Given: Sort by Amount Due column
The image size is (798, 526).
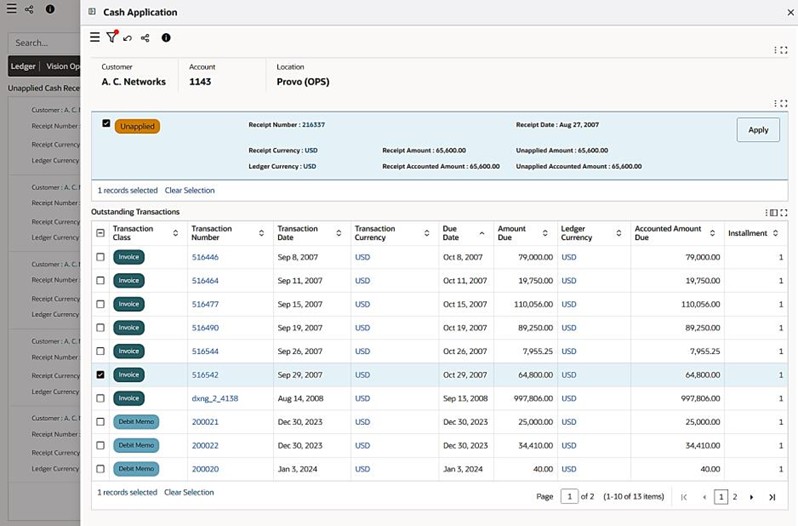Looking at the screenshot, I should [545, 233].
